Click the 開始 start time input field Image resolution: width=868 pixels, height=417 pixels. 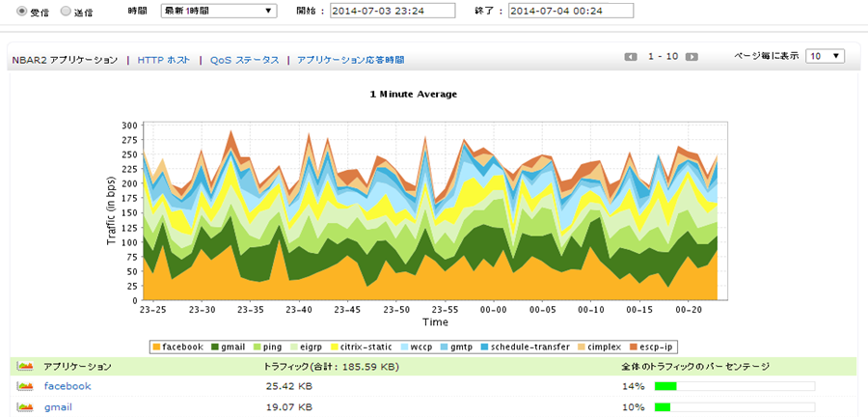[393, 11]
